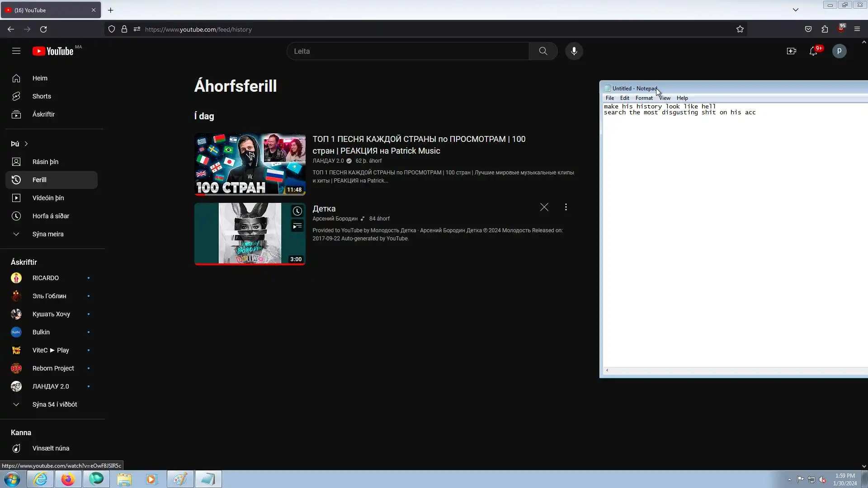Click Watch later clock on Детка thumbnail
Viewport: 868px width, 488px height.
[297, 211]
